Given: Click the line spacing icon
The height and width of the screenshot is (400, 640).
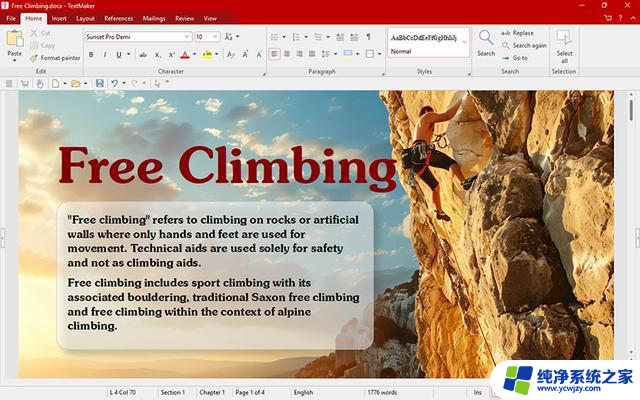Looking at the screenshot, I should click(325, 54).
